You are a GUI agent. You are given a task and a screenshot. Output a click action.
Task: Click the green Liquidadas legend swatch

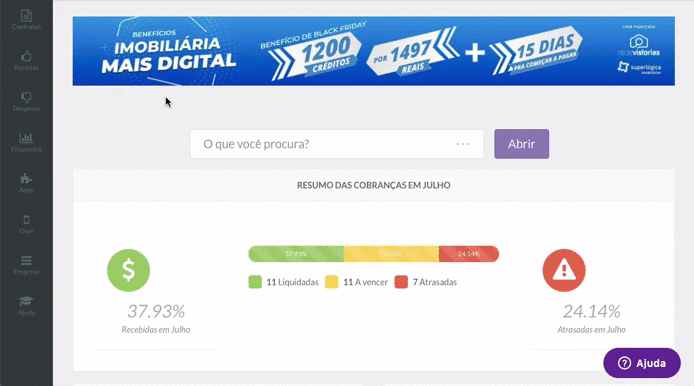point(255,282)
